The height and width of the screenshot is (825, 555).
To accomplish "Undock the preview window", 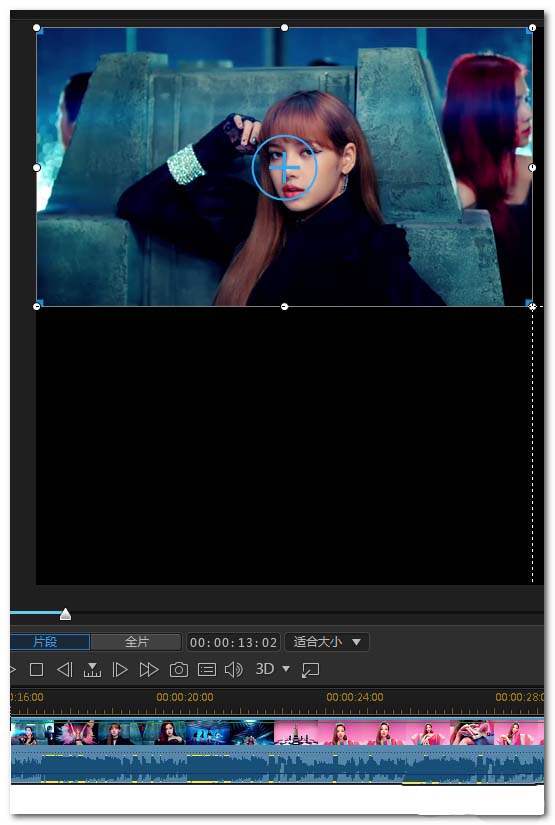I will (310, 670).
